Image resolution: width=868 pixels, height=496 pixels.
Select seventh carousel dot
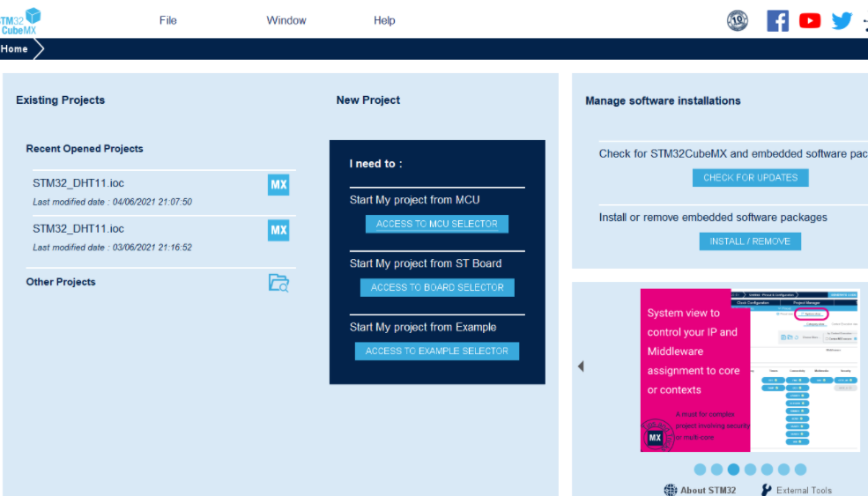[x=800, y=470]
